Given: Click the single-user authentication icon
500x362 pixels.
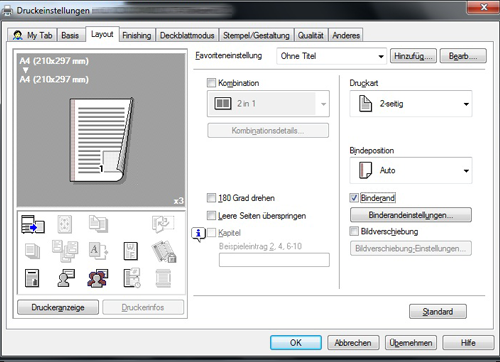Looking at the screenshot, I should click(x=66, y=278).
